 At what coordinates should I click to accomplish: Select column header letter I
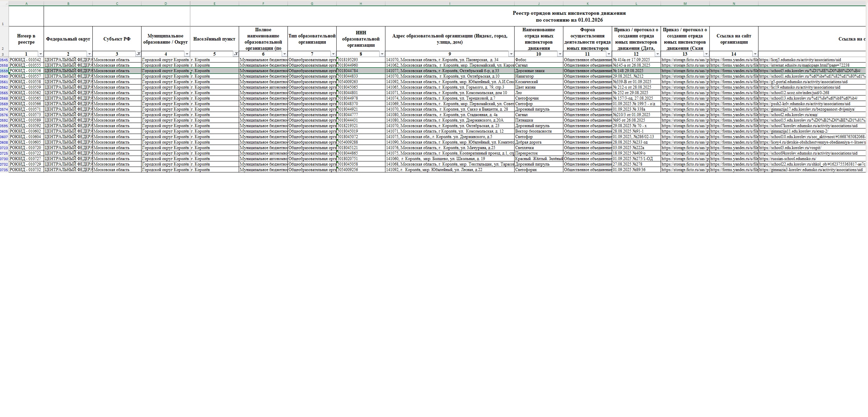click(450, 3)
